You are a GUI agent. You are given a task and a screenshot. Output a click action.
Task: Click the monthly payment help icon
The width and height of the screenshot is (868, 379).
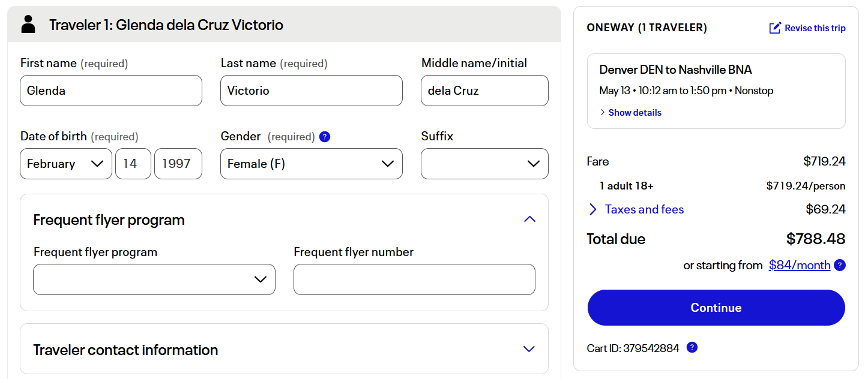point(840,265)
